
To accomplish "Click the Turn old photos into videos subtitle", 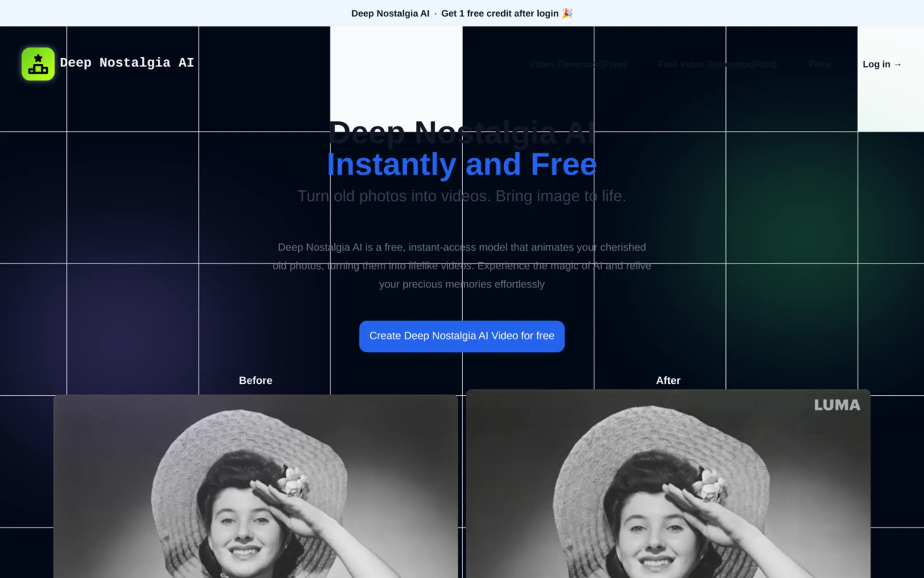I will [x=461, y=196].
